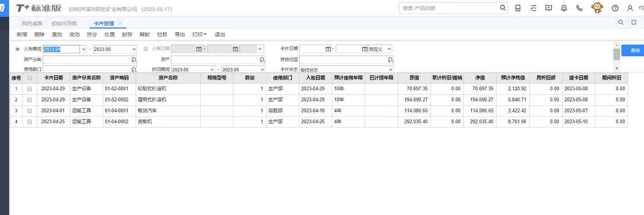Switch to the 初始化导航 tab
644x215 pixels.
click(x=64, y=23)
